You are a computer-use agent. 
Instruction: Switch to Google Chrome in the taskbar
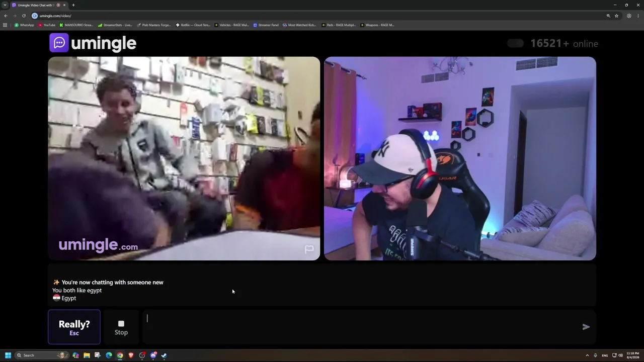click(120, 355)
